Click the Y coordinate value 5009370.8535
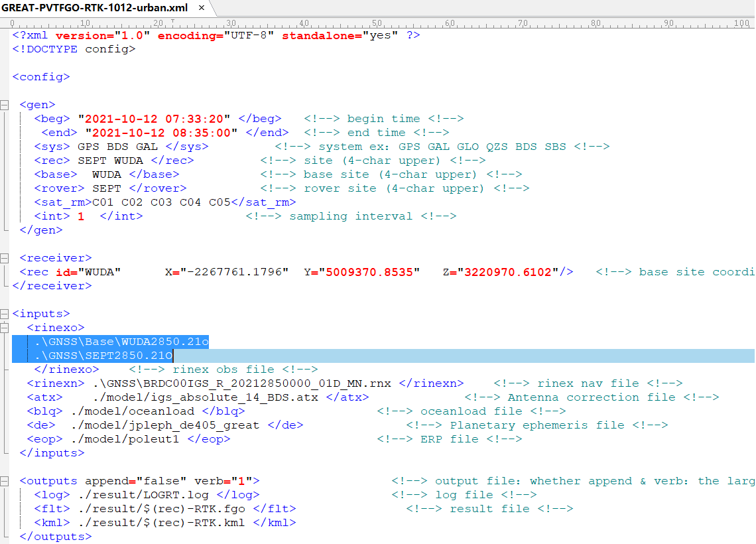Viewport: 756px width, 544px height. (373, 272)
